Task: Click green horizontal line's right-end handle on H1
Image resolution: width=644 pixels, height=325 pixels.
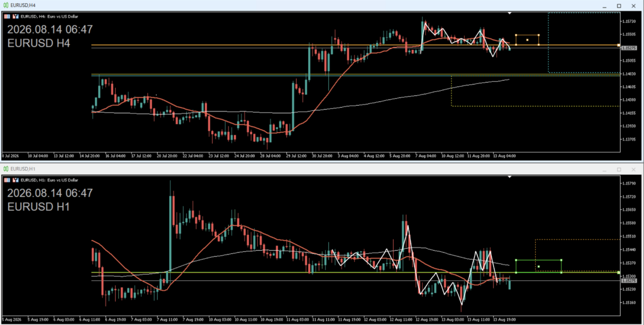Action: (619, 272)
